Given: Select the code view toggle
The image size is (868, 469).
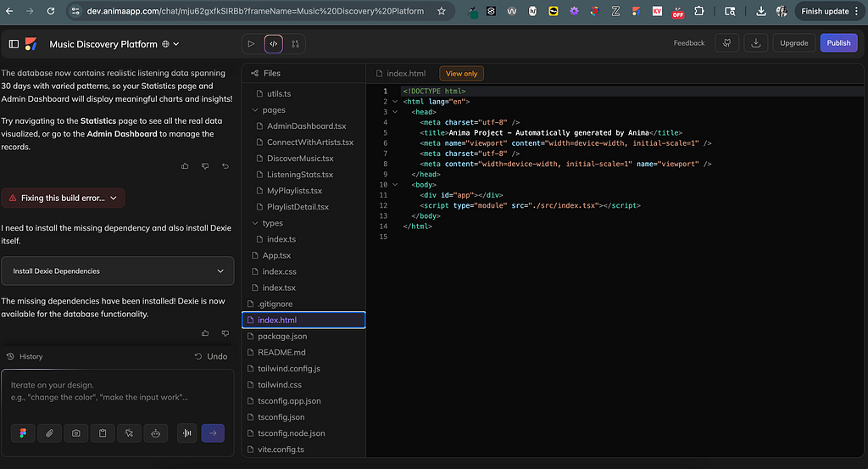Looking at the screenshot, I should tap(274, 44).
